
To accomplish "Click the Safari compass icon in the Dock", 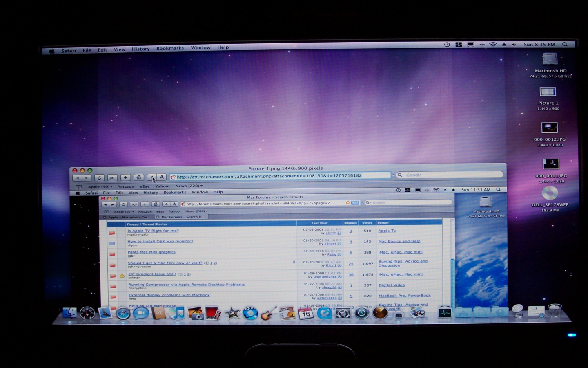I will click(x=123, y=313).
